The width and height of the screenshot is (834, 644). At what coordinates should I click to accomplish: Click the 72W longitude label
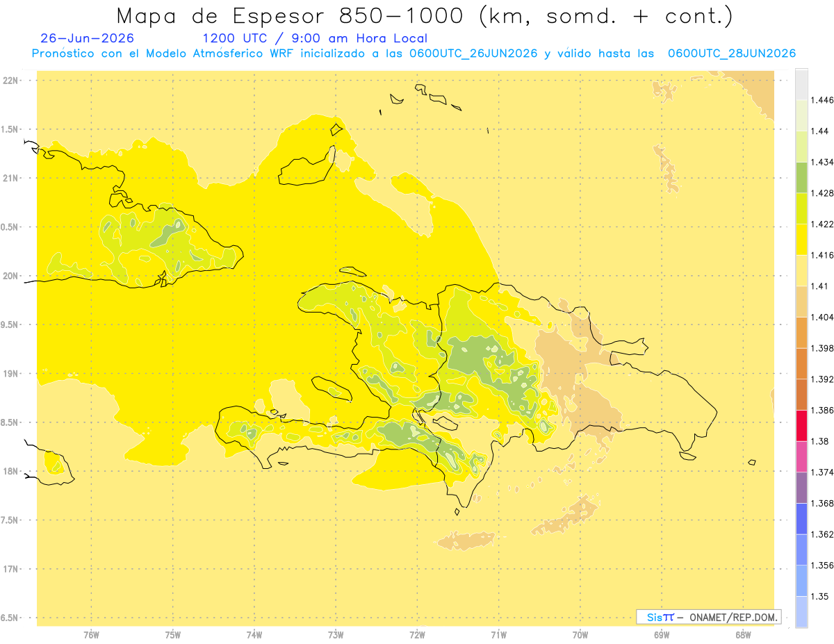[417, 635]
